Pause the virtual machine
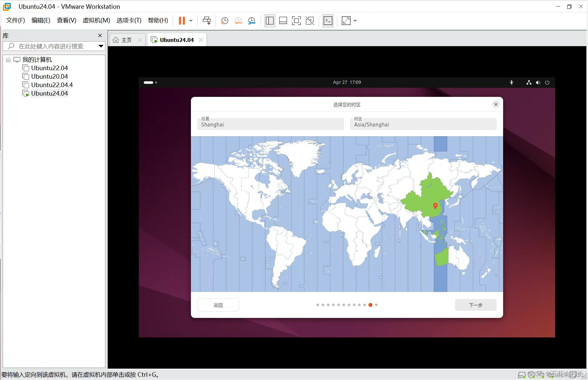The width and height of the screenshot is (588, 380). (x=182, y=20)
